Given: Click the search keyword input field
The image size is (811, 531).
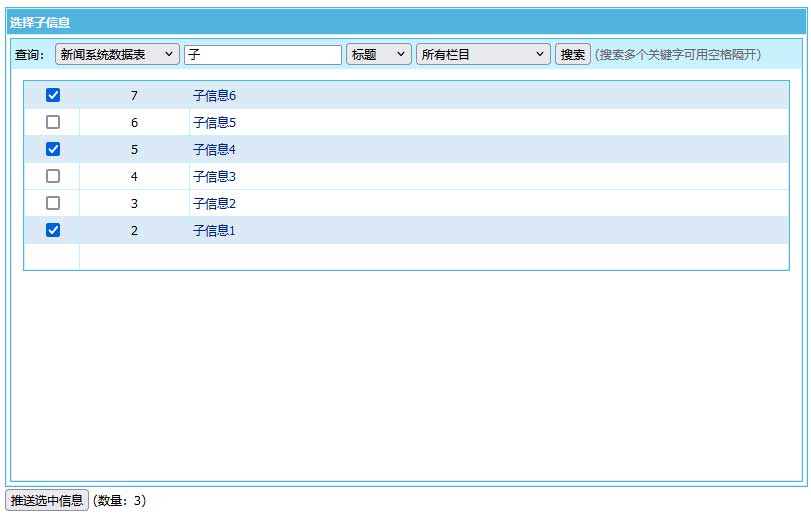Looking at the screenshot, I should (262, 55).
